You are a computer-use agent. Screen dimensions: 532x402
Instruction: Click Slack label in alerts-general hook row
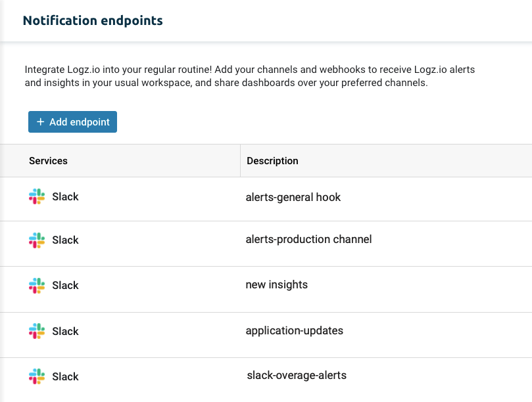coord(65,196)
